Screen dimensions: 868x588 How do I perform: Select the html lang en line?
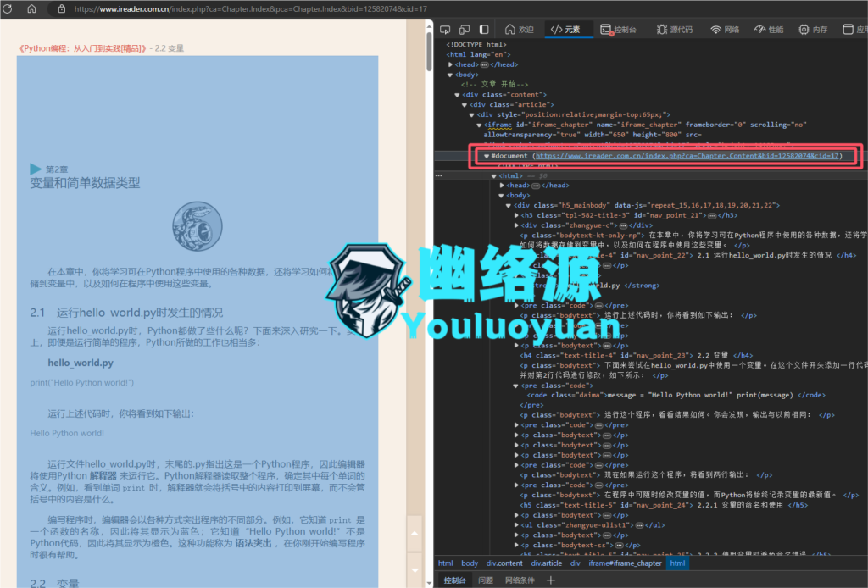478,54
